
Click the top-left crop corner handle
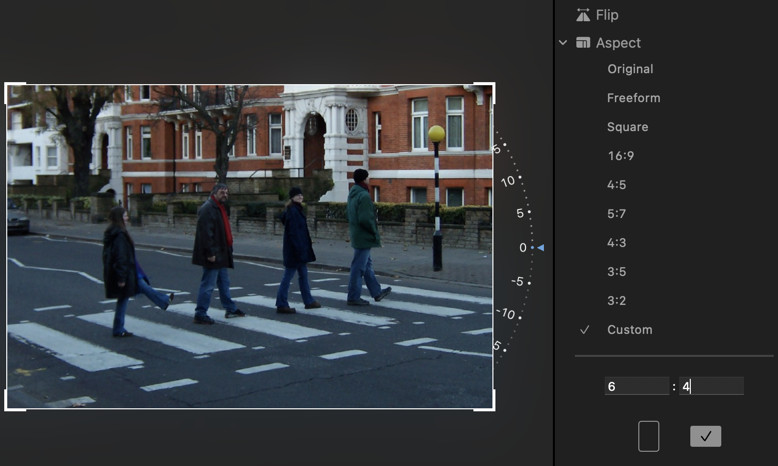coord(9,88)
